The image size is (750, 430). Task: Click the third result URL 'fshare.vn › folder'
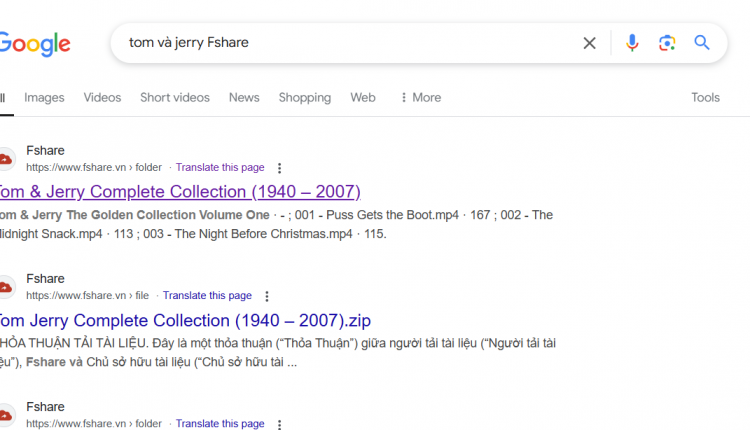[x=94, y=424]
